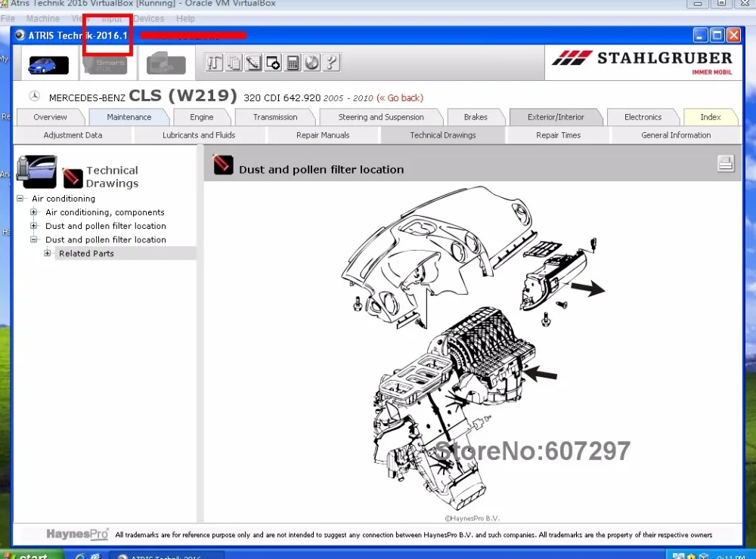Screen dimensions: 756x559
Task: Select Air conditioning tree item
Action: pyautogui.click(x=64, y=199)
